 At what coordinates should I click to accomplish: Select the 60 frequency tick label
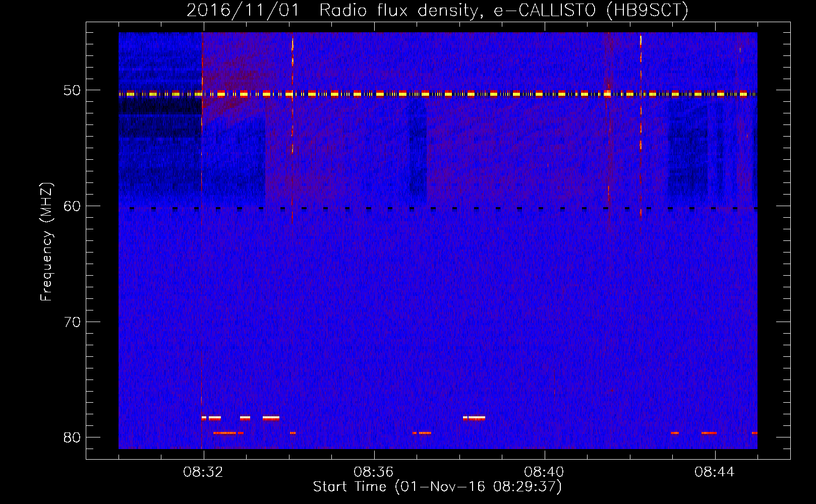pyautogui.click(x=72, y=206)
